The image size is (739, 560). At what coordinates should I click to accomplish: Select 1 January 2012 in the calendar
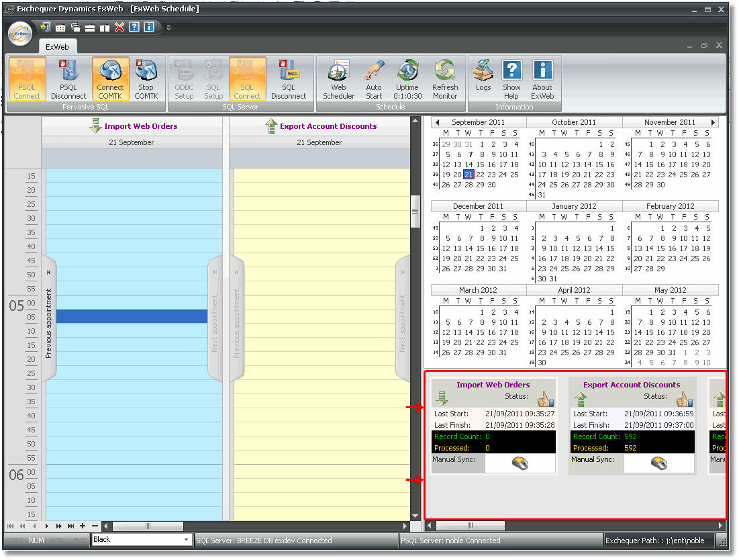click(612, 228)
